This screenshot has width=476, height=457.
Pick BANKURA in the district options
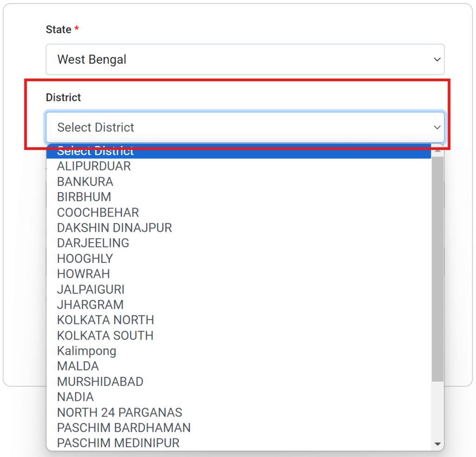click(85, 182)
